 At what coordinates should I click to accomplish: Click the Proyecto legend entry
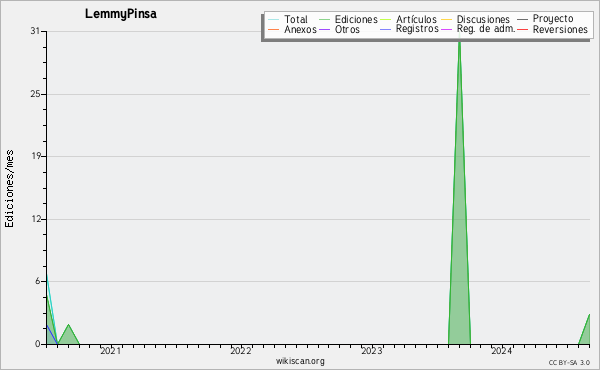[545, 19]
